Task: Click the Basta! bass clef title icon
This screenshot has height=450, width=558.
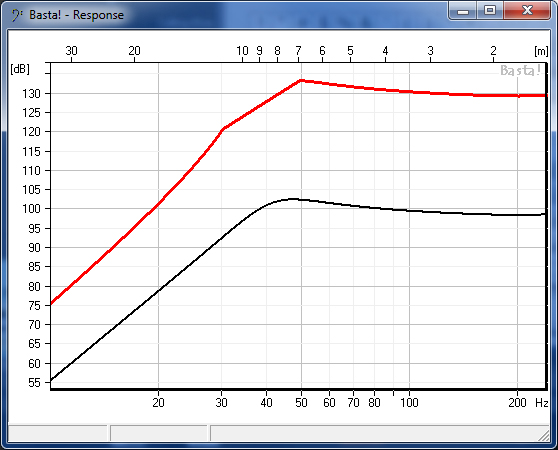Action: 16,15
